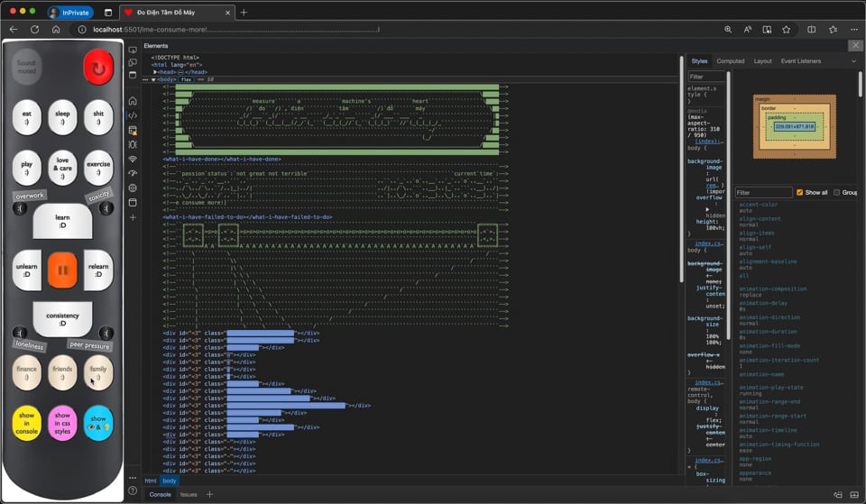The width and height of the screenshot is (866, 504).
Task: Open DevTools help question mark icon
Action: (x=133, y=490)
